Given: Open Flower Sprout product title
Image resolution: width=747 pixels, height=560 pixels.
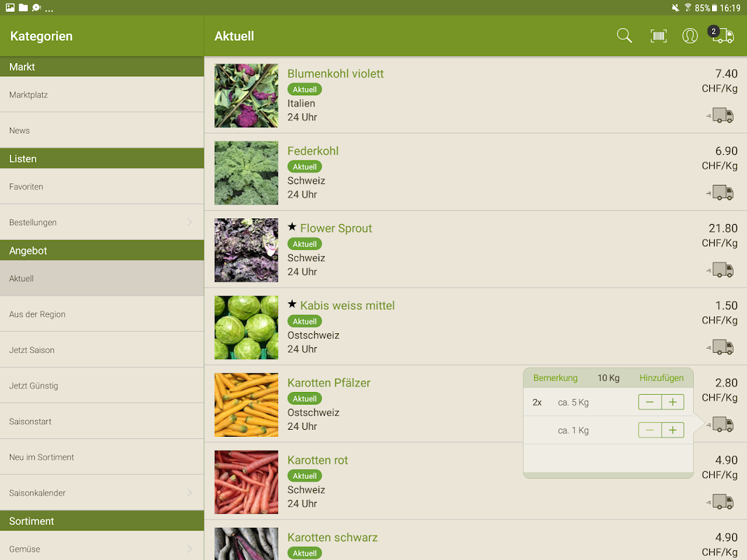Looking at the screenshot, I should point(336,228).
